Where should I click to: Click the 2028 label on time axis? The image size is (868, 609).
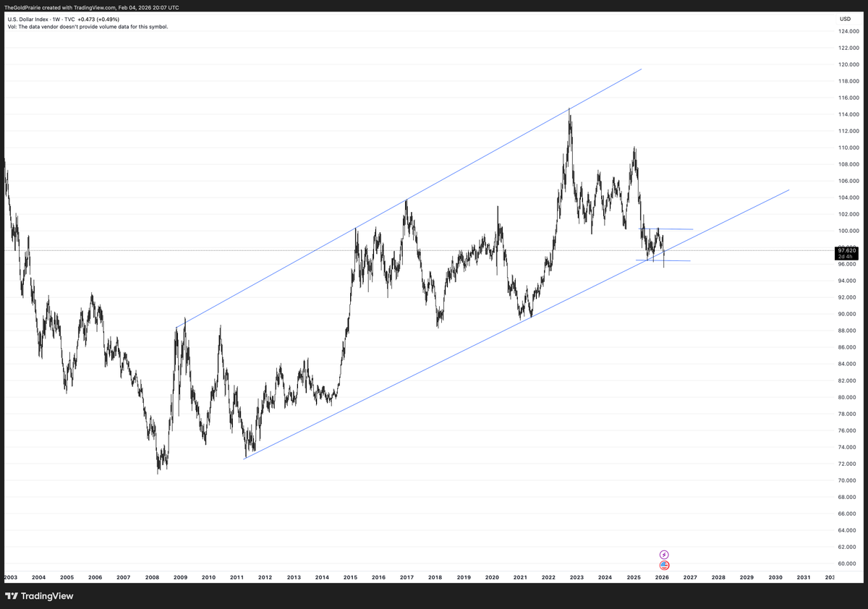pyautogui.click(x=718, y=578)
